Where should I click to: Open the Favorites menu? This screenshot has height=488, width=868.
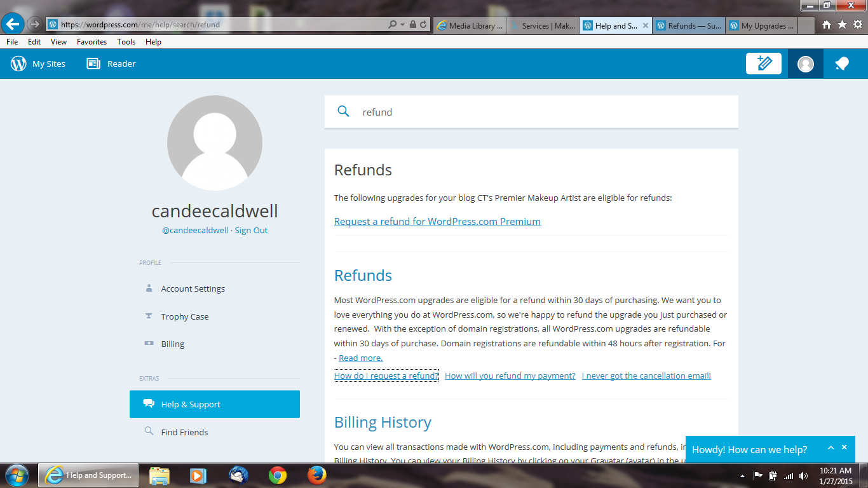point(92,41)
